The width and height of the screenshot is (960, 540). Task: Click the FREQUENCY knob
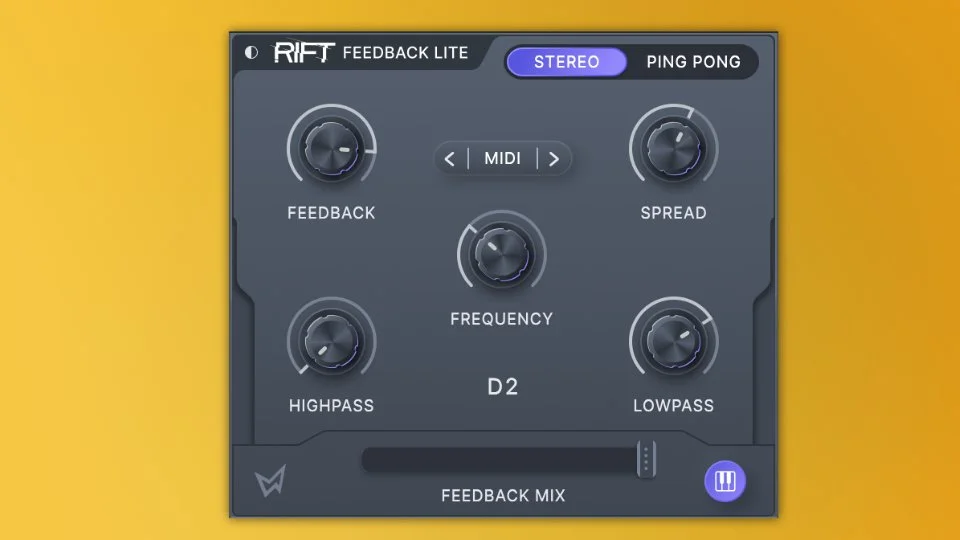coord(501,255)
